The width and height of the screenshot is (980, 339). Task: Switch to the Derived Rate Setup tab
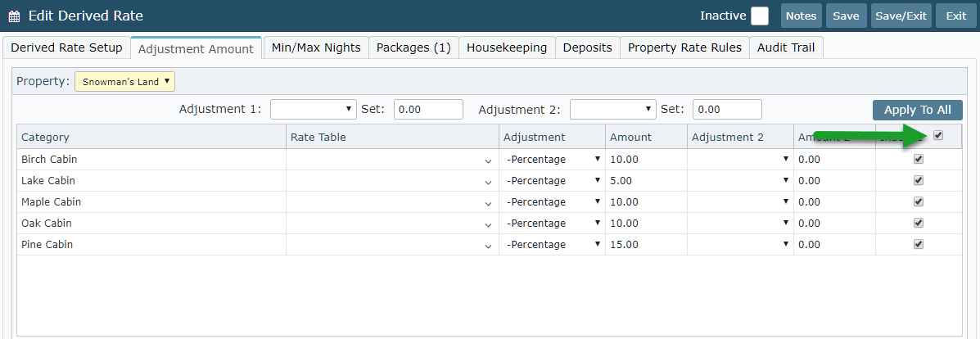point(67,47)
